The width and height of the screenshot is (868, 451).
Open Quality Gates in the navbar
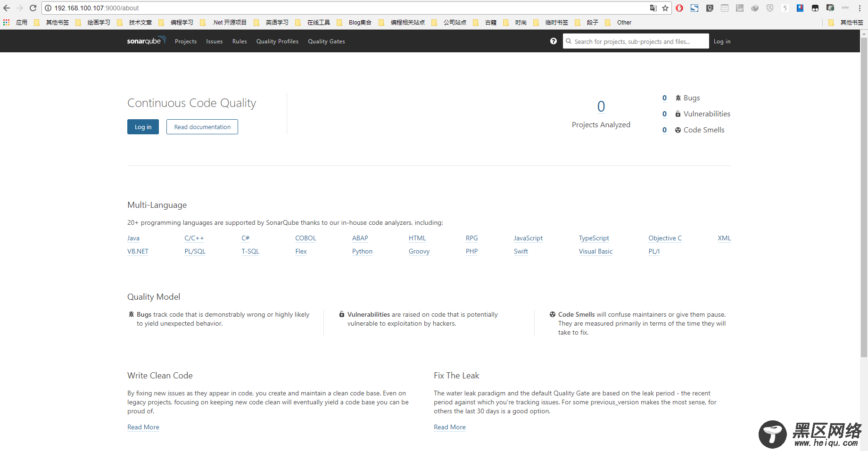326,41
